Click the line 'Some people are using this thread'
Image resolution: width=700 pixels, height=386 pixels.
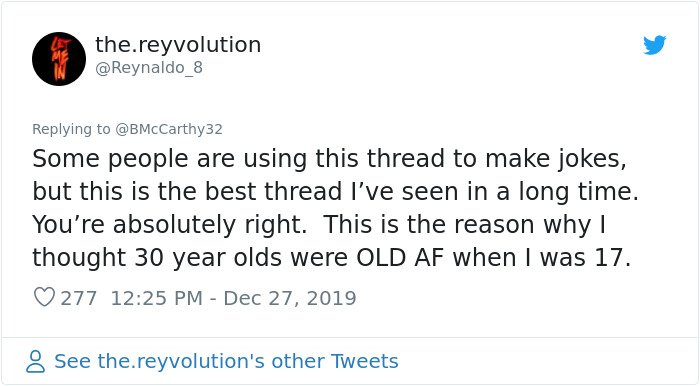[238, 159]
